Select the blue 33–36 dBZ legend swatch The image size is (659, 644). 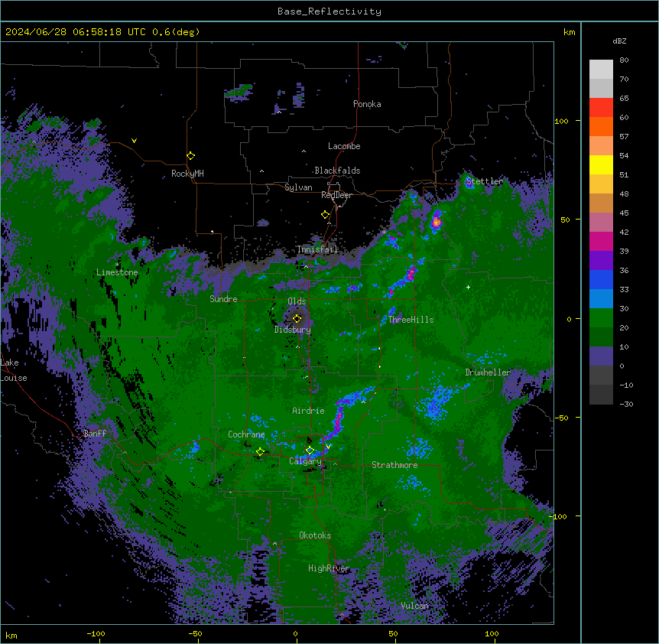pyautogui.click(x=601, y=279)
